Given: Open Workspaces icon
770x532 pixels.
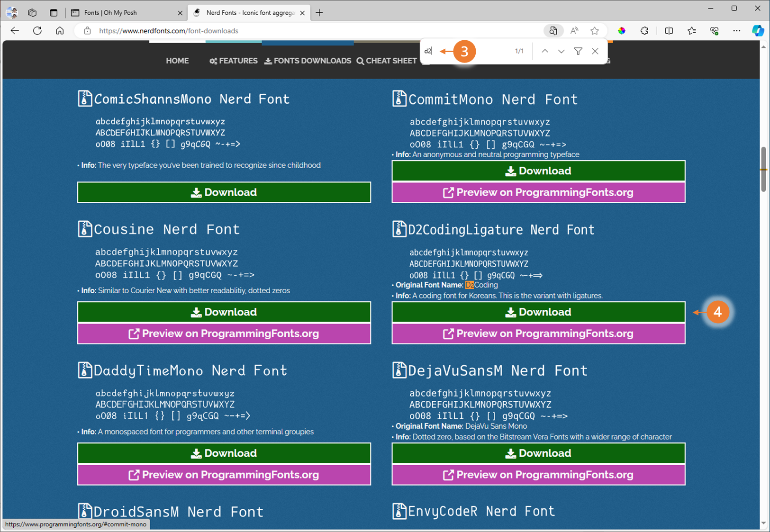Looking at the screenshot, I should pyautogui.click(x=32, y=13).
